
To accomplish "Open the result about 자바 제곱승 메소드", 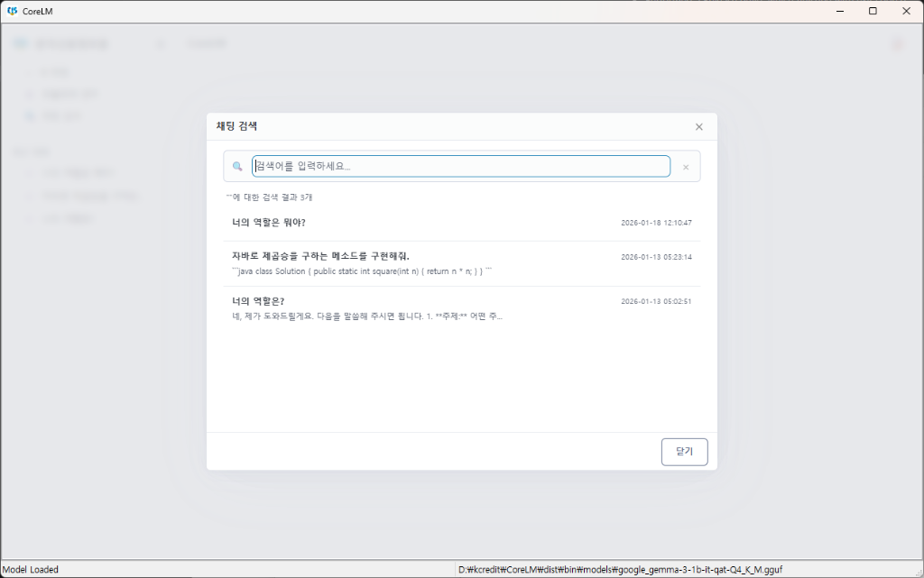I will click(x=316, y=256).
